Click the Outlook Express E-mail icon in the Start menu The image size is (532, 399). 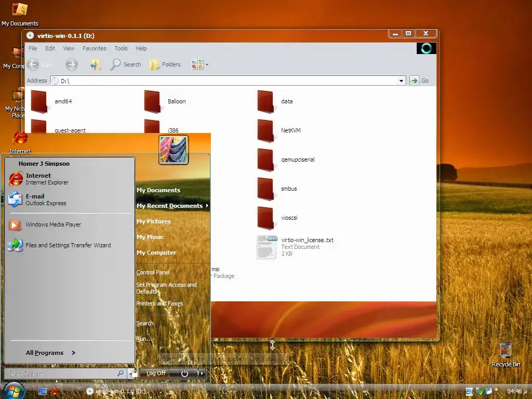(15, 199)
